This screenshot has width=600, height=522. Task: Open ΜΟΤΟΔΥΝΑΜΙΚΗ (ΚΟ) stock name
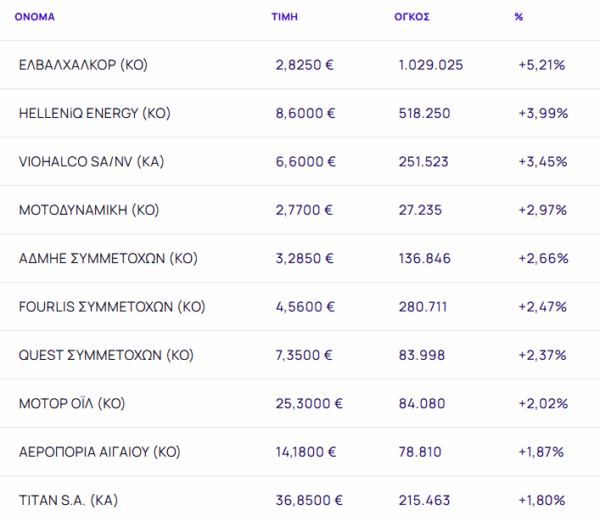pyautogui.click(x=89, y=210)
